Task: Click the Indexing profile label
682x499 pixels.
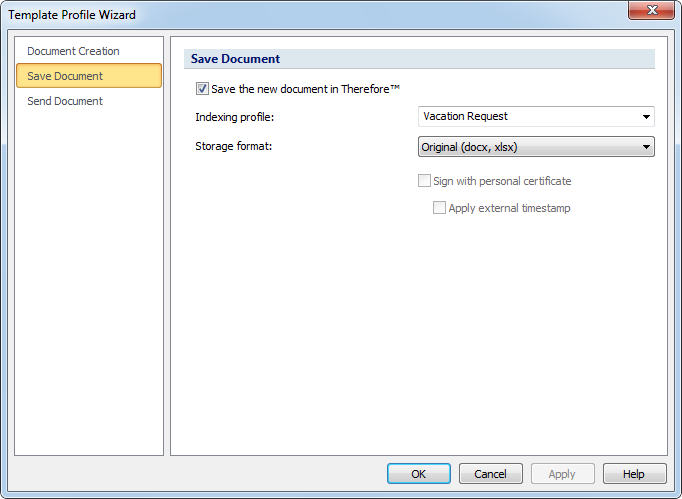Action: pos(234,117)
